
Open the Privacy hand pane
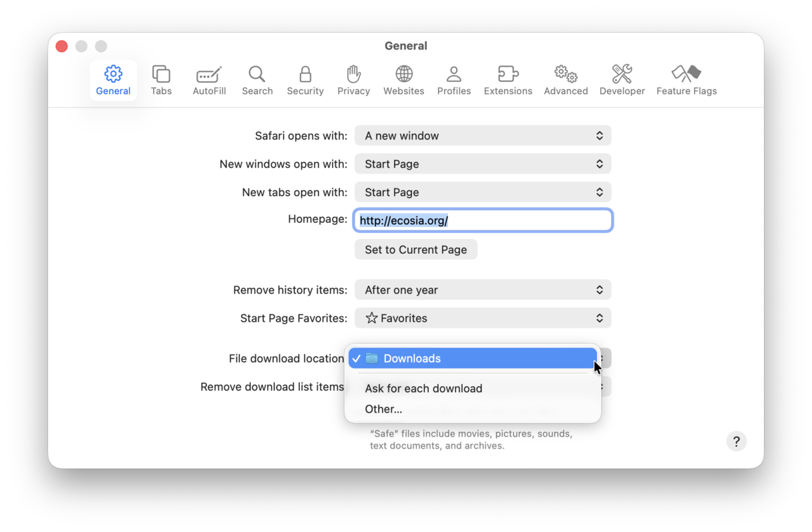353,80
